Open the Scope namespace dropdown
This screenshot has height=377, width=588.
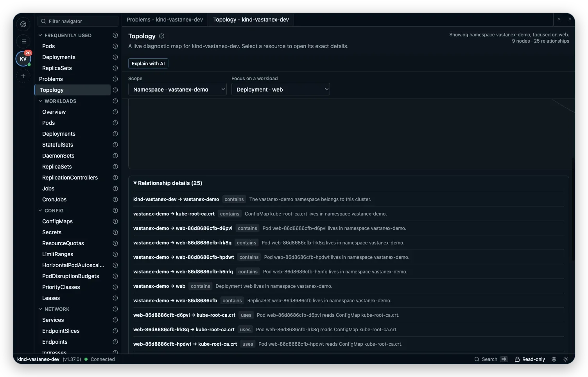click(x=177, y=90)
